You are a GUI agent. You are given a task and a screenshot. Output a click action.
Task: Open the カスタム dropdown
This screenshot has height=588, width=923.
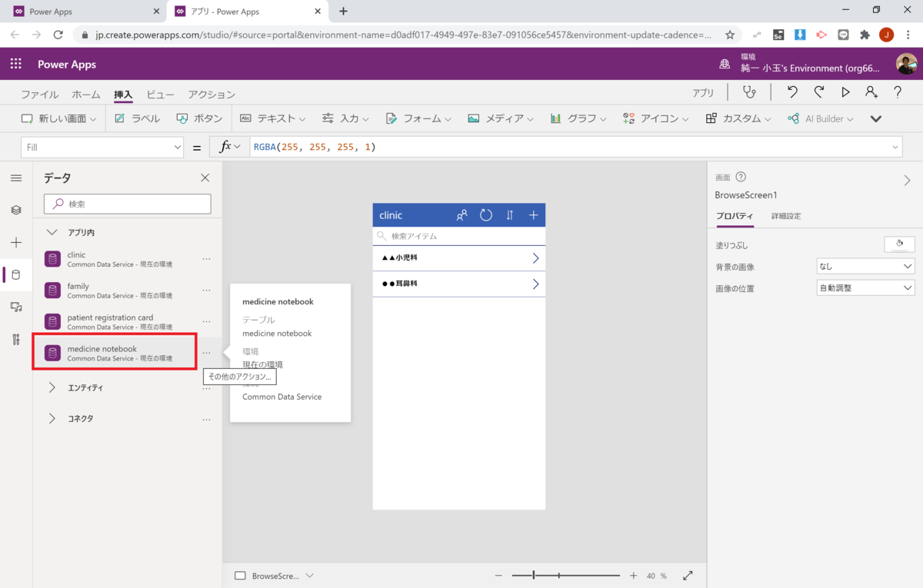[x=738, y=118]
